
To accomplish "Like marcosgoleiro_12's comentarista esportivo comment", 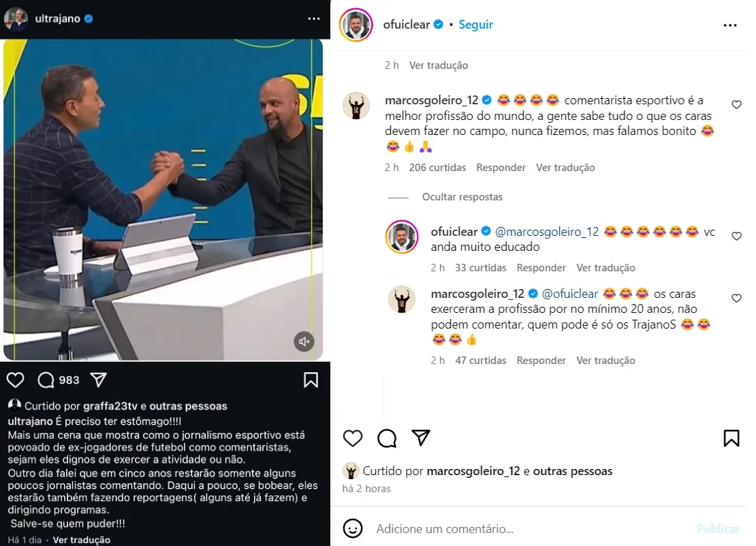I will 736,105.
